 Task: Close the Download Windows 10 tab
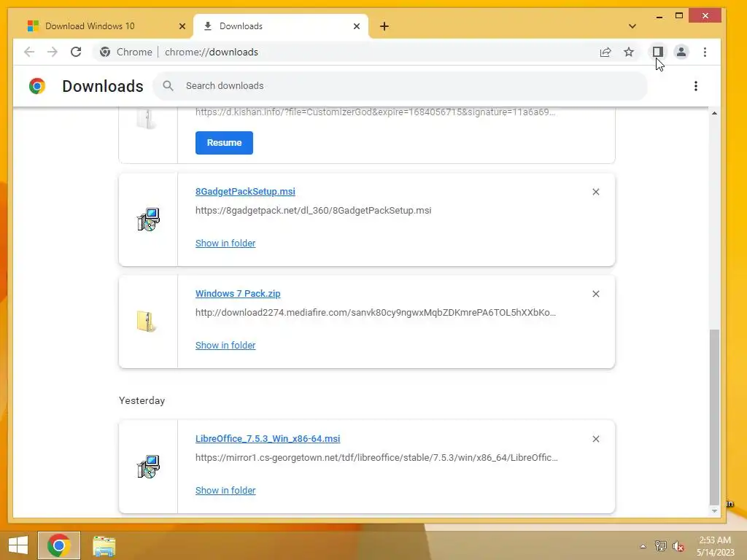(x=182, y=26)
